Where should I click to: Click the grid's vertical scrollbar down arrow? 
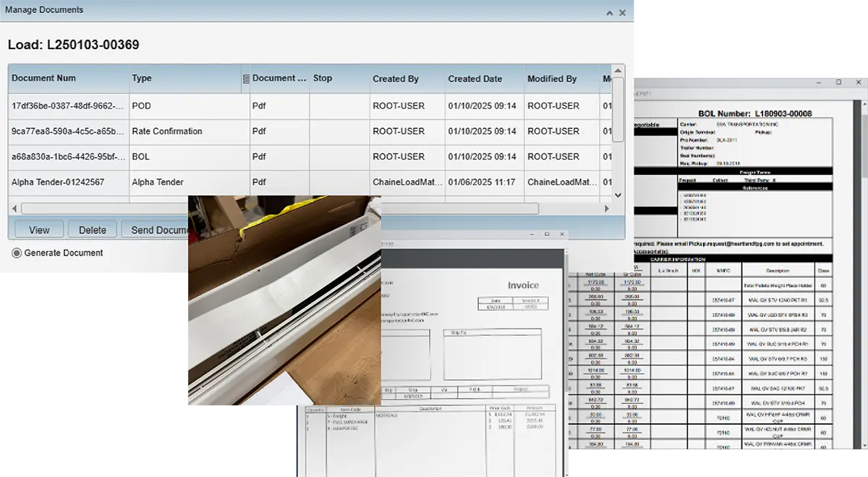coord(618,195)
